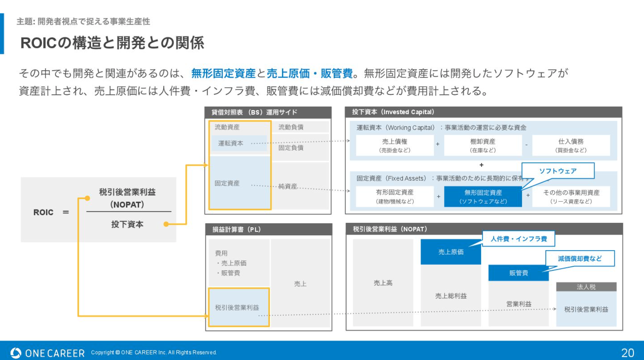This screenshot has height=360, width=644.
Task: Click the その他の事業用資産 (リース資産など) box
Action: coord(571,197)
